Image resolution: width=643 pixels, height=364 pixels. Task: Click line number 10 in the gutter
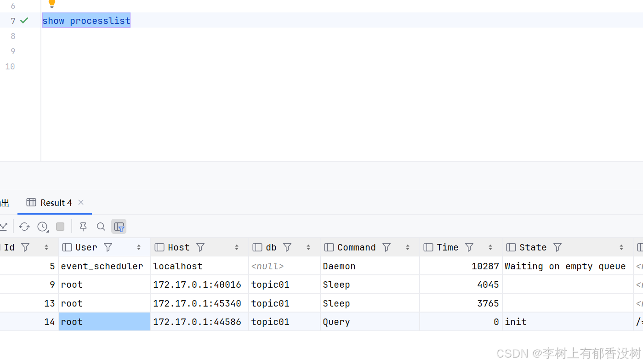click(10, 66)
